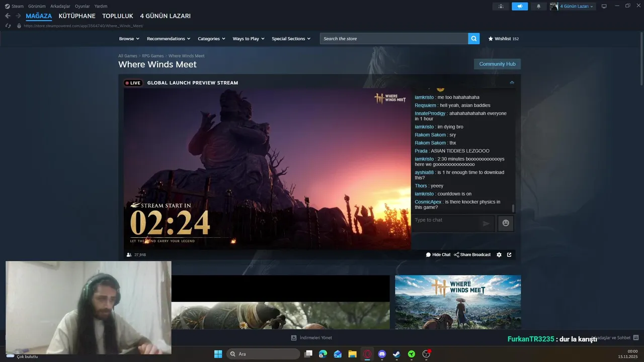This screenshot has width=644, height=362.
Task: Open the Steam menu in the title bar
Action: [x=14, y=7]
